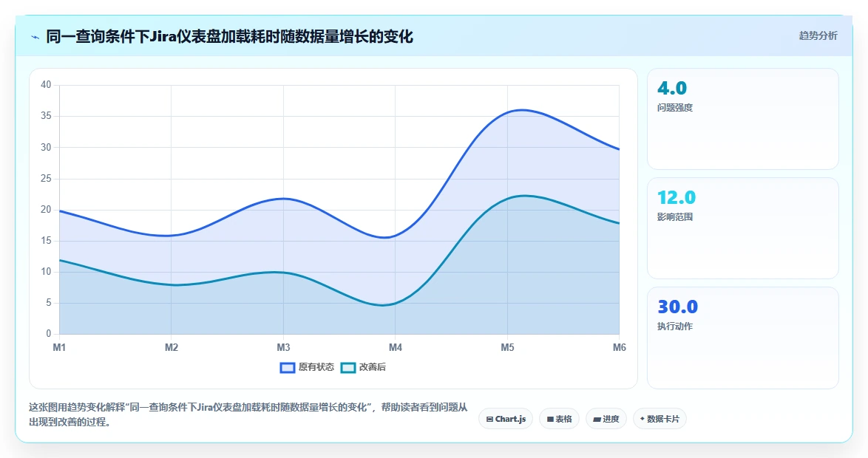The image size is (868, 458).
Task: Click the M4 axis label
Action: coord(396,347)
